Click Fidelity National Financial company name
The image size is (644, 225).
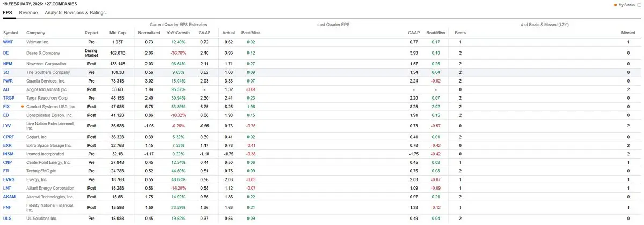(x=50, y=207)
